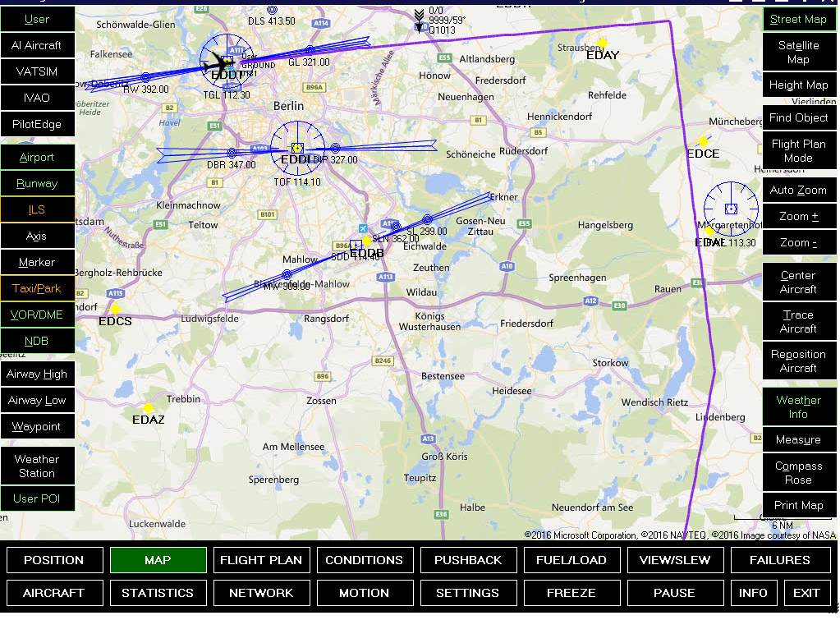Toggle the Waypoint layer

(x=37, y=427)
